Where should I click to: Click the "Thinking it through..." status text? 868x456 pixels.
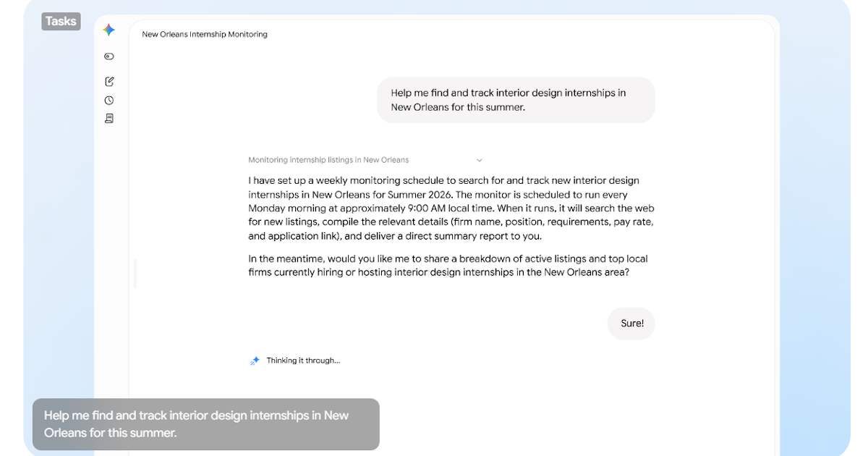pos(303,360)
